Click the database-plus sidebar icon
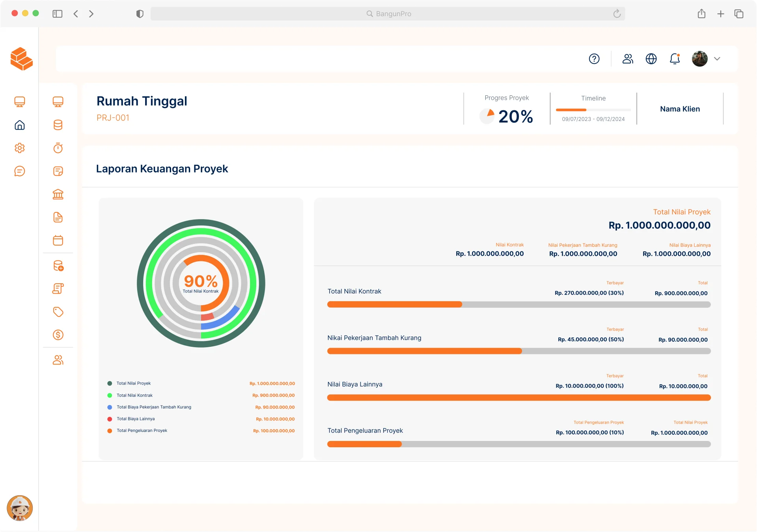The width and height of the screenshot is (757, 532). point(58,266)
